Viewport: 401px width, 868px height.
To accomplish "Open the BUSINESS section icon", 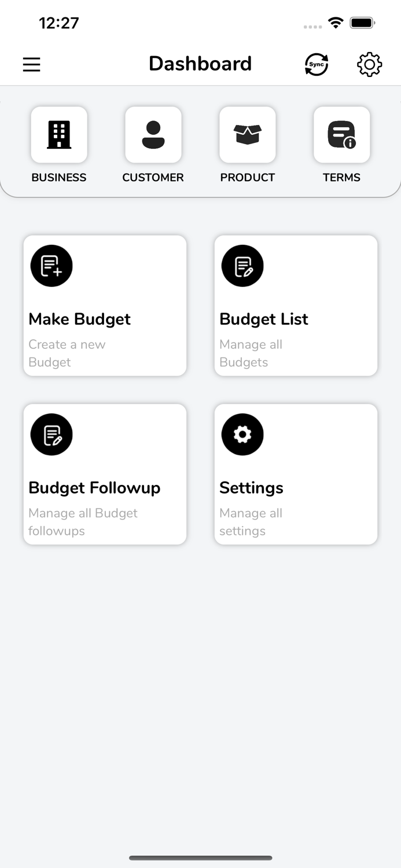I will 58,134.
